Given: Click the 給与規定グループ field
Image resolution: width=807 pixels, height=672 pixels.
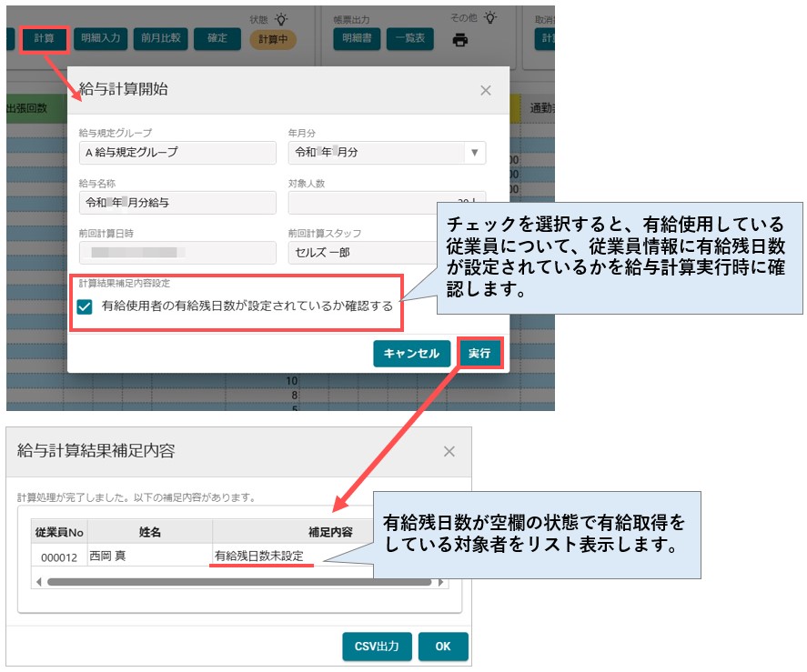Looking at the screenshot, I should click(x=177, y=153).
